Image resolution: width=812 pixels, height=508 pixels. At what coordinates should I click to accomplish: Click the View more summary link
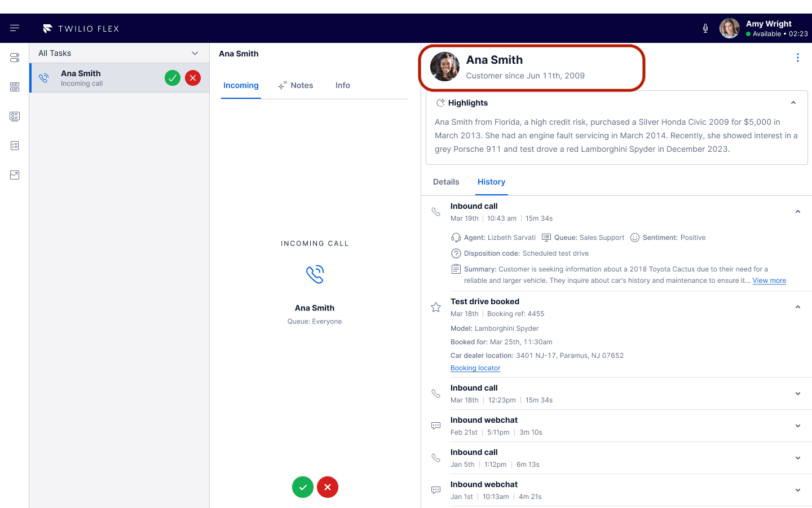pyautogui.click(x=769, y=281)
